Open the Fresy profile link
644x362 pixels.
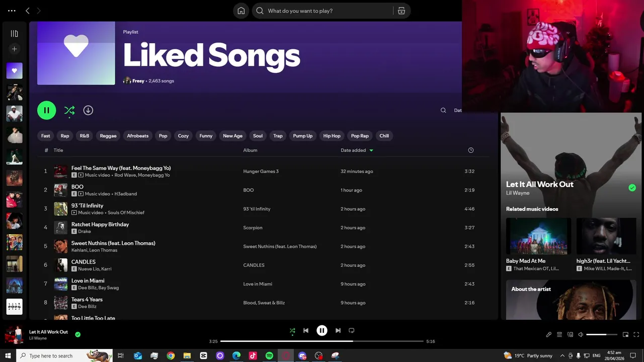138,81
